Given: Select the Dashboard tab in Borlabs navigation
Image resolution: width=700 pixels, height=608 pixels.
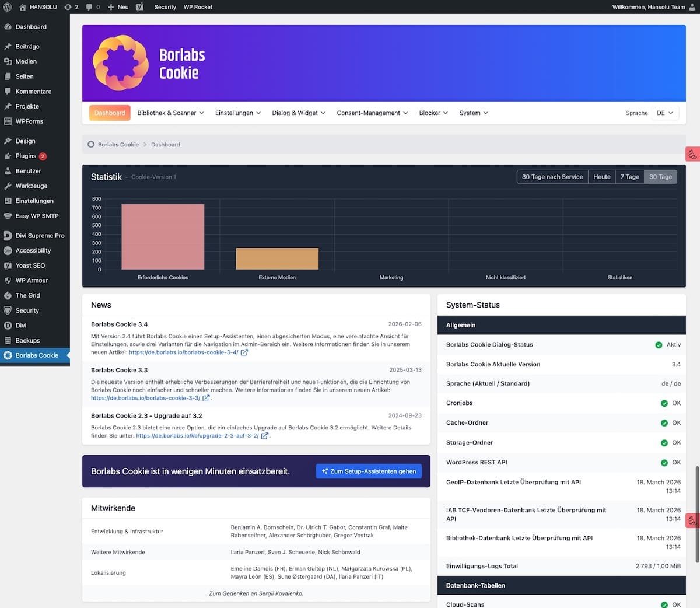Looking at the screenshot, I should click(110, 113).
